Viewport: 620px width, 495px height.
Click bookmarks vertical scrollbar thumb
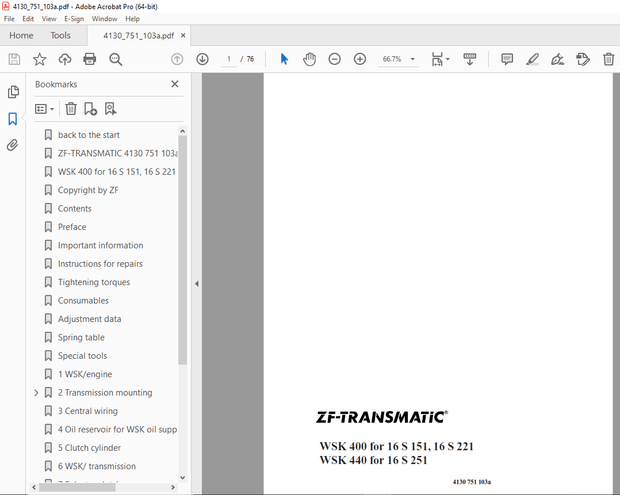[x=182, y=250]
